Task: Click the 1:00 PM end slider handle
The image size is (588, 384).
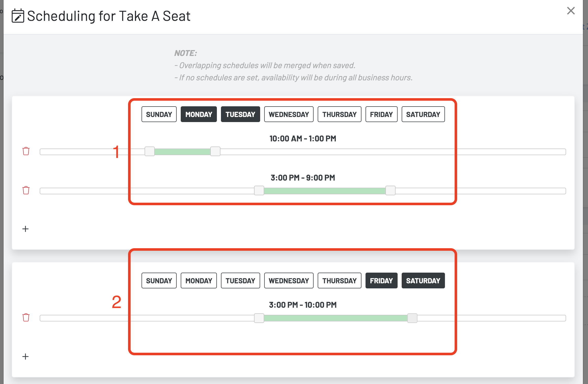Action: [215, 151]
